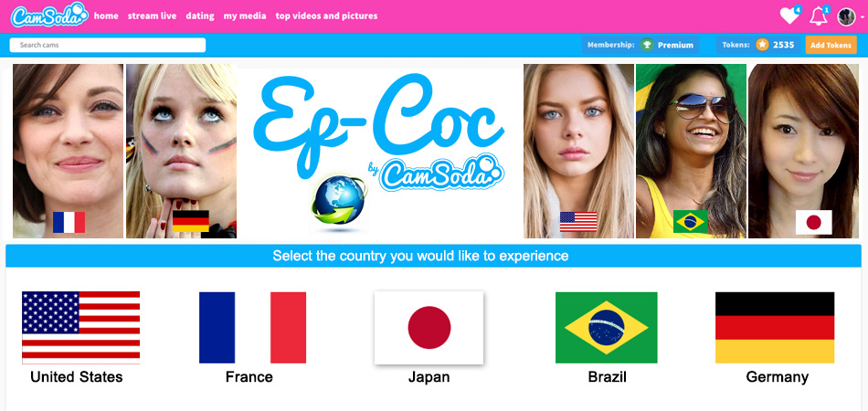
Task: Choose the Japan flag
Action: (429, 328)
